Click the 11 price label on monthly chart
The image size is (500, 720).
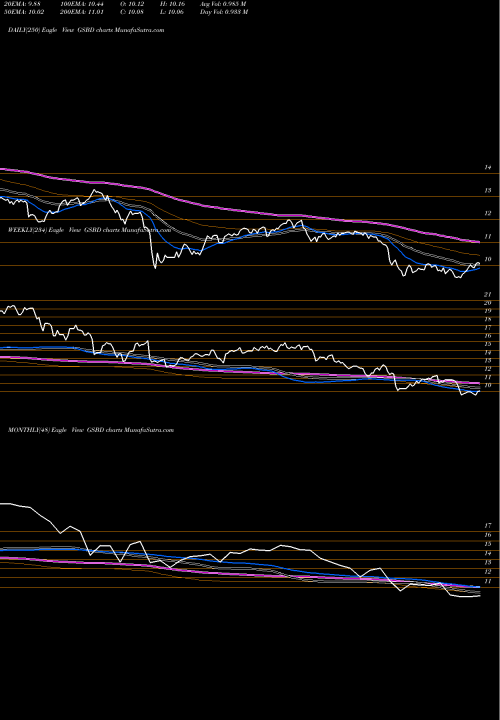[x=488, y=581]
